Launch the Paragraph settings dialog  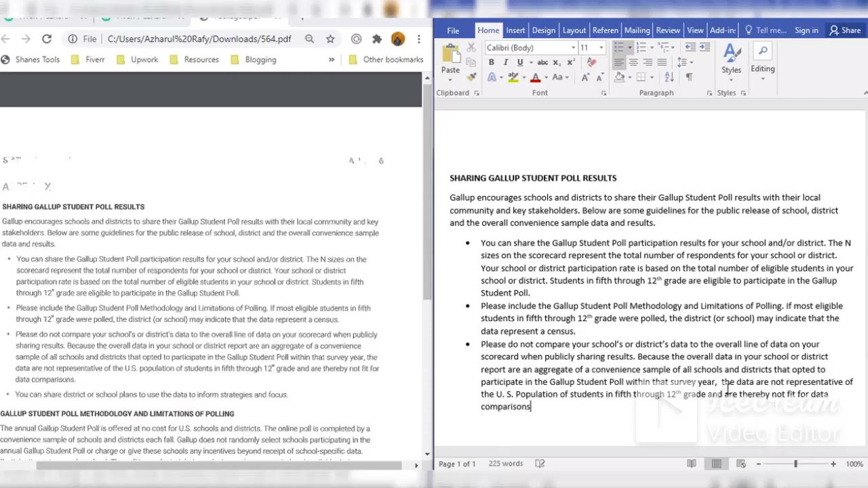coord(709,93)
